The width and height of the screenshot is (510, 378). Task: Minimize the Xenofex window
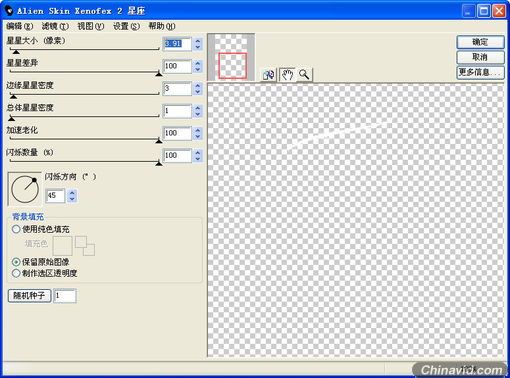coord(468,11)
